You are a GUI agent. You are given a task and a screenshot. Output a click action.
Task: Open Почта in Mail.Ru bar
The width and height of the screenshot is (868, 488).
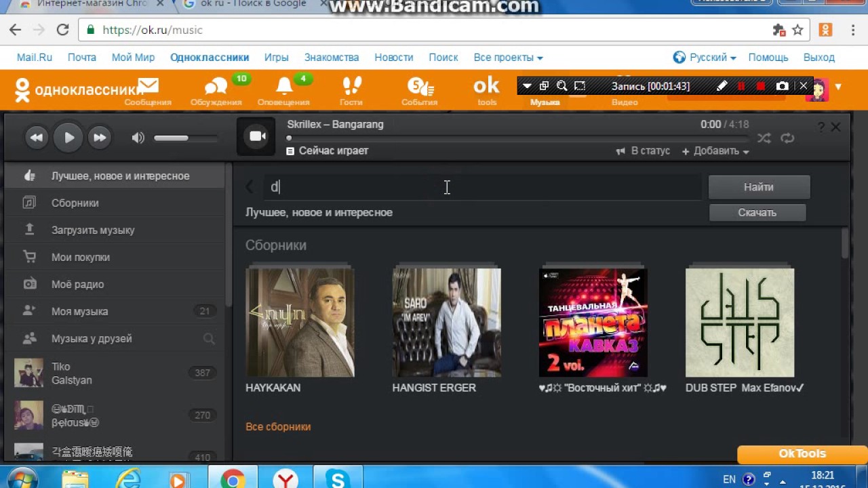pyautogui.click(x=82, y=58)
